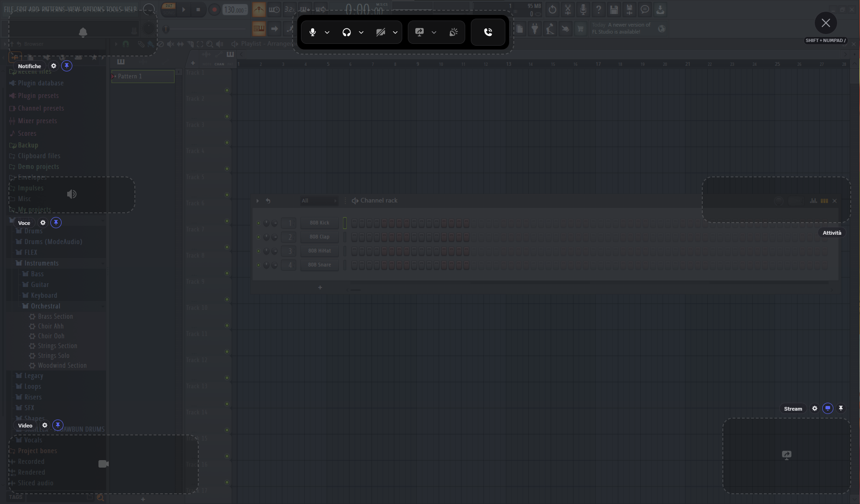Open the VIEW menu
Viewport: 860px width, 504px height.
coord(74,9)
